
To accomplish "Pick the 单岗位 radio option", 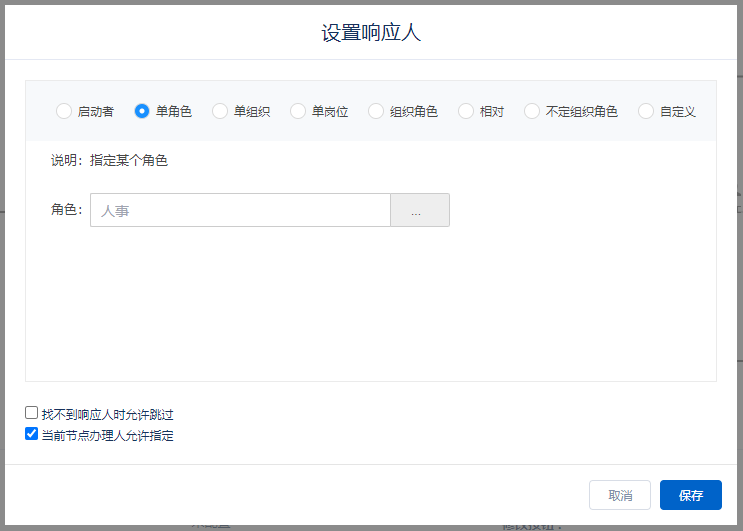I will (298, 111).
